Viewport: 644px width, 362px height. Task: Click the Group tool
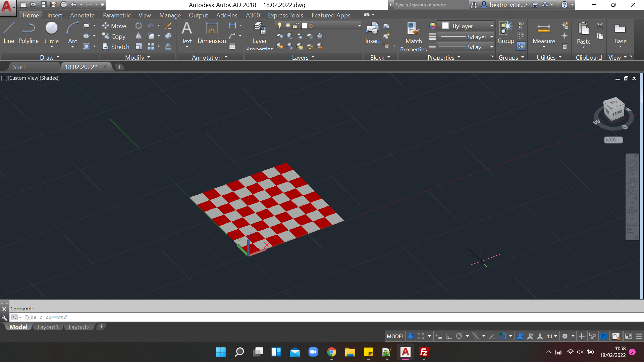coord(506,33)
